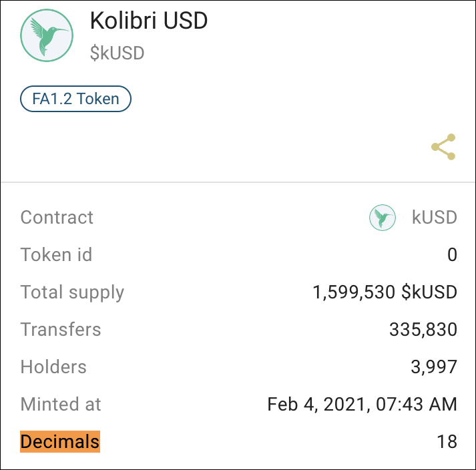
Task: Click the Decimals value 18
Action: click(x=447, y=441)
